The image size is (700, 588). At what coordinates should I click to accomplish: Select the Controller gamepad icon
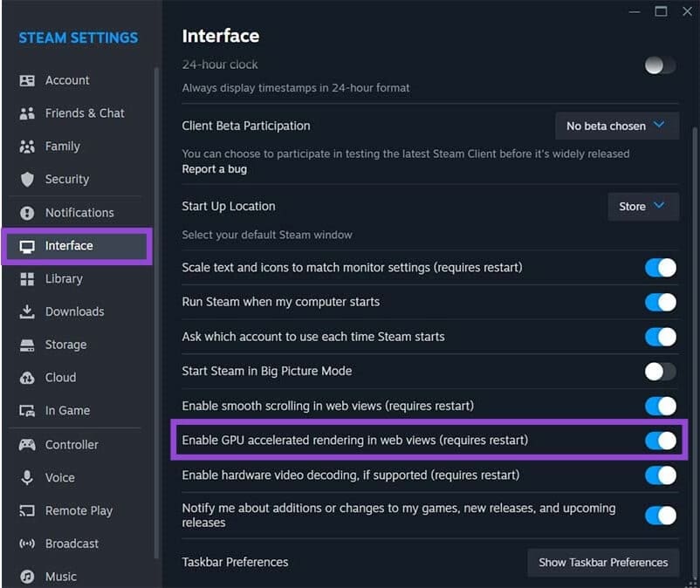[x=27, y=444]
